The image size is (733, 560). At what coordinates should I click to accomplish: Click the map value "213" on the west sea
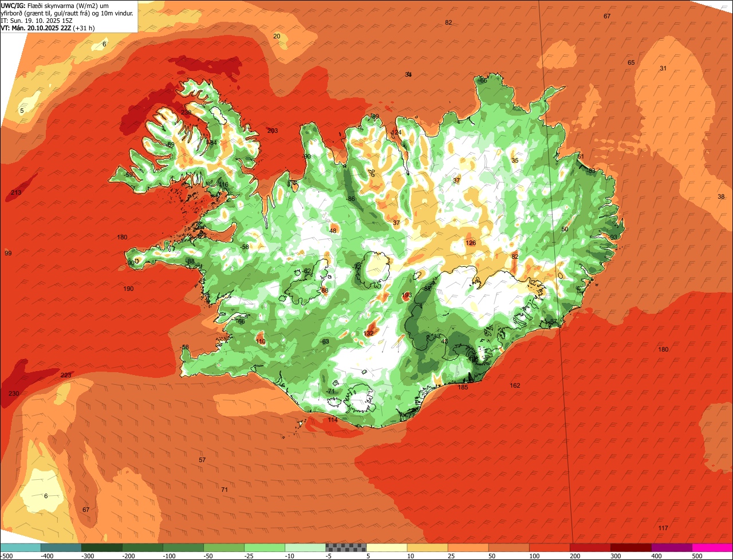pos(16,192)
